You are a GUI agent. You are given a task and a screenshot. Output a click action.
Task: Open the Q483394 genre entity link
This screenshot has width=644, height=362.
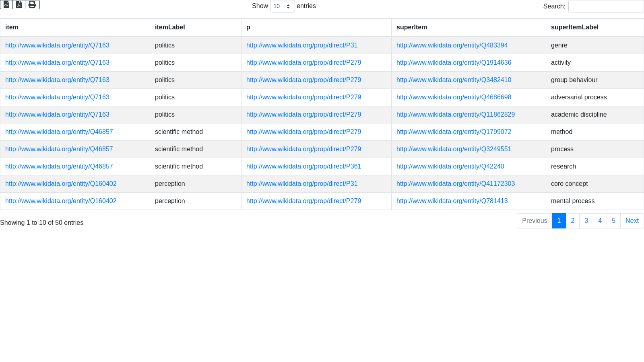click(452, 45)
